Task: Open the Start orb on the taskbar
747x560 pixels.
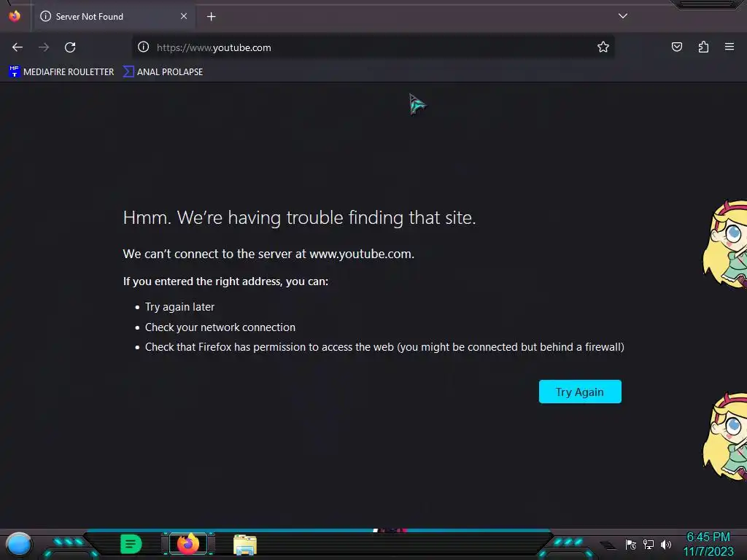Action: tap(19, 544)
